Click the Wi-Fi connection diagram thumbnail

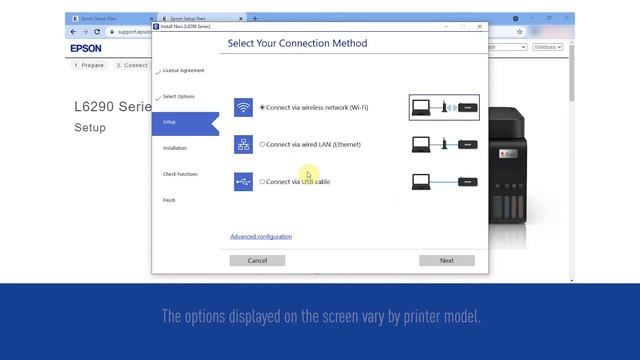[444, 107]
